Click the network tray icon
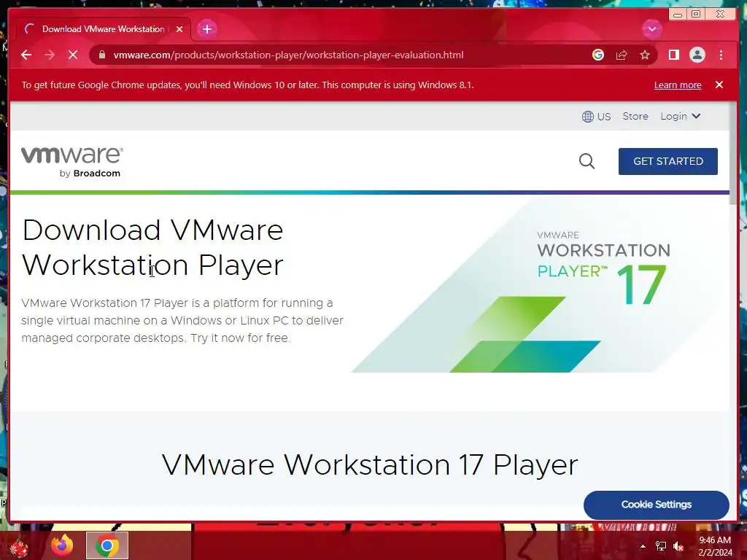747x560 pixels. 661,546
